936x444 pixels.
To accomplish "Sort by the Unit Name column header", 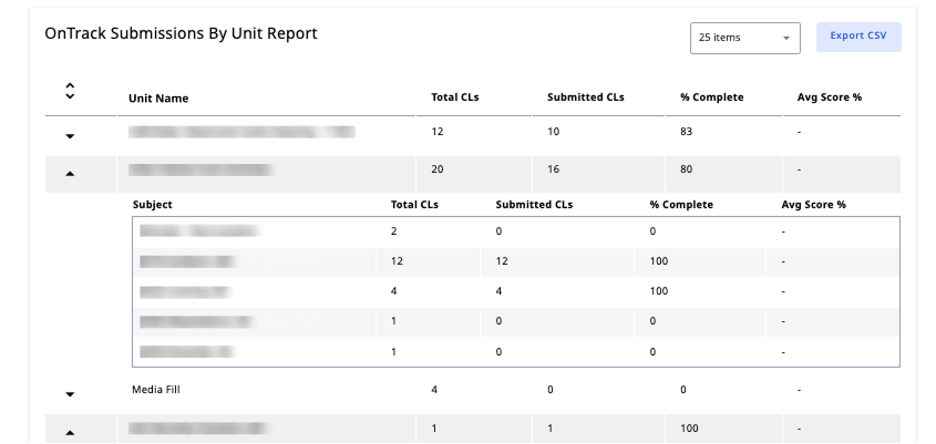I will (158, 98).
